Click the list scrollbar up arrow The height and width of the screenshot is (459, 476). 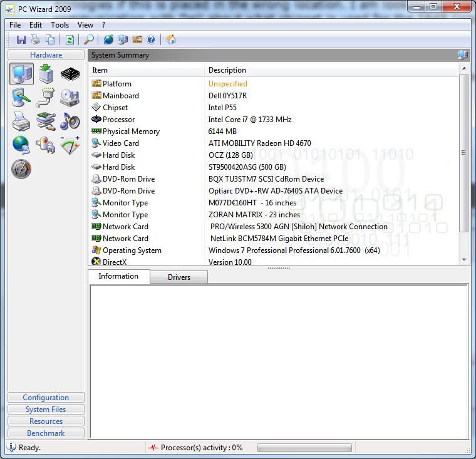pyautogui.click(x=464, y=69)
